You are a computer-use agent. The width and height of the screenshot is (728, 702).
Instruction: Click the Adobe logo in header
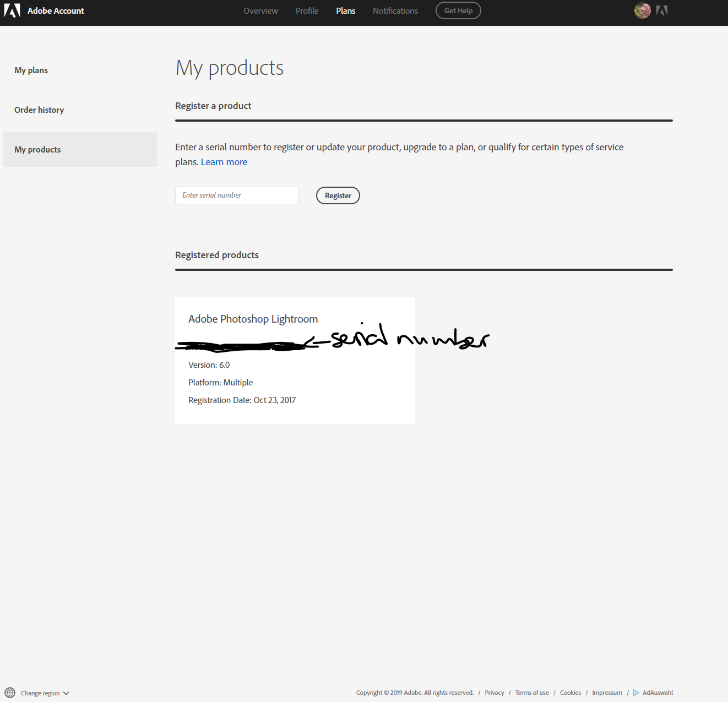point(12,10)
